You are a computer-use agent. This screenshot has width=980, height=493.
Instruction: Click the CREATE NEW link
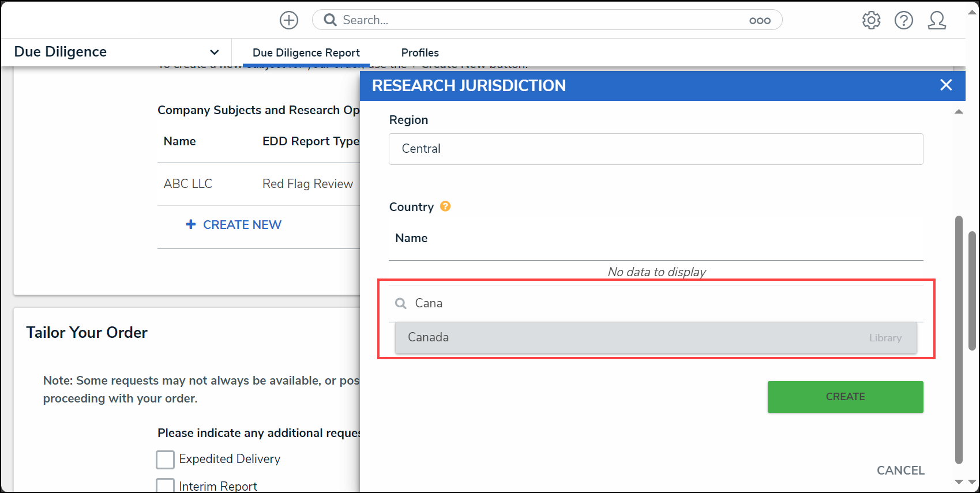[x=242, y=224]
